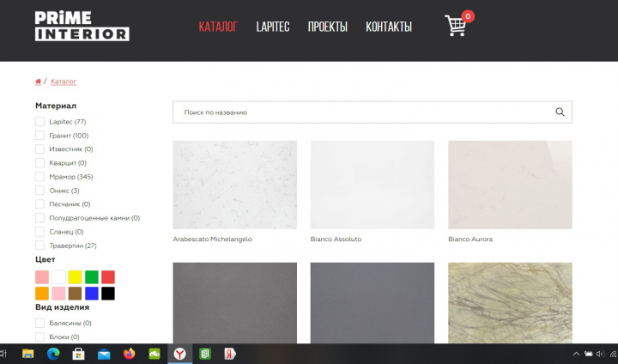Click the volume tray icon
The width and height of the screenshot is (618, 364).
click(x=600, y=354)
